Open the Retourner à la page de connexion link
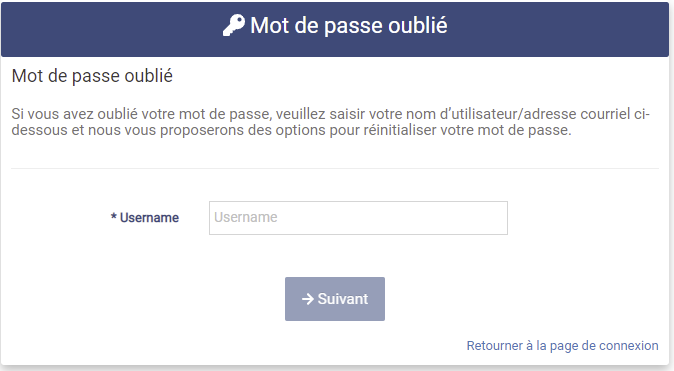674x371 pixels. pyautogui.click(x=562, y=346)
